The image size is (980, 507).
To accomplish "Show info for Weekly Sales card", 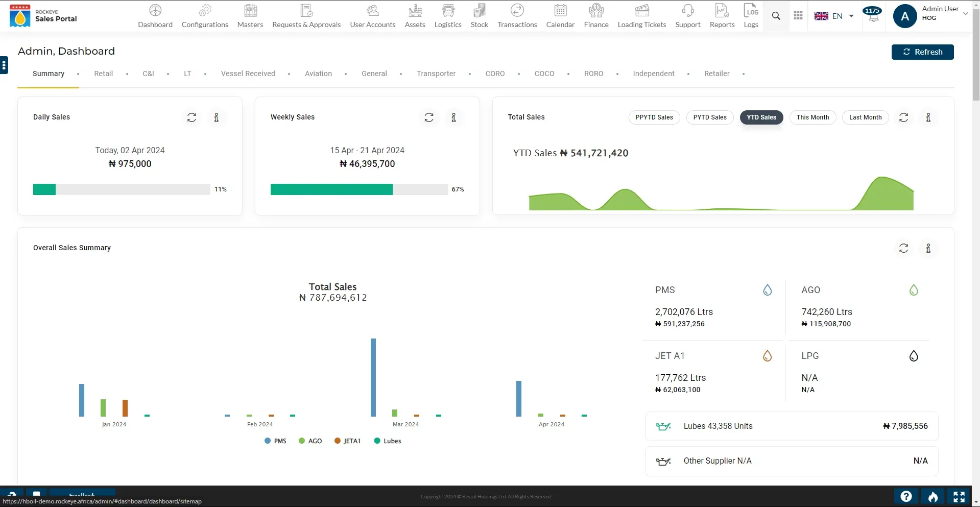I will click(x=453, y=117).
